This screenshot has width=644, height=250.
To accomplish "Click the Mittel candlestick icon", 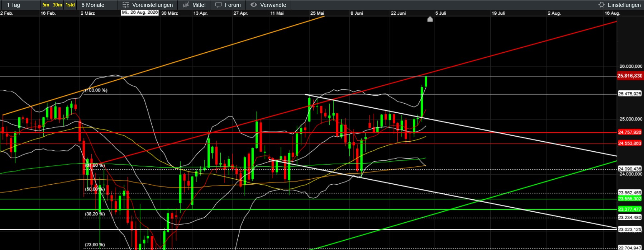I will click(x=186, y=5).
